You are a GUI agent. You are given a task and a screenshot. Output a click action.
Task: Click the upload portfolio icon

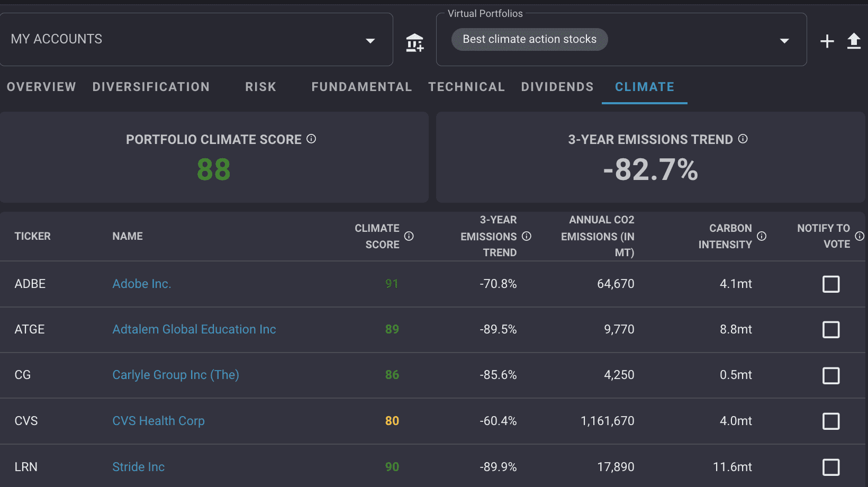(x=854, y=41)
